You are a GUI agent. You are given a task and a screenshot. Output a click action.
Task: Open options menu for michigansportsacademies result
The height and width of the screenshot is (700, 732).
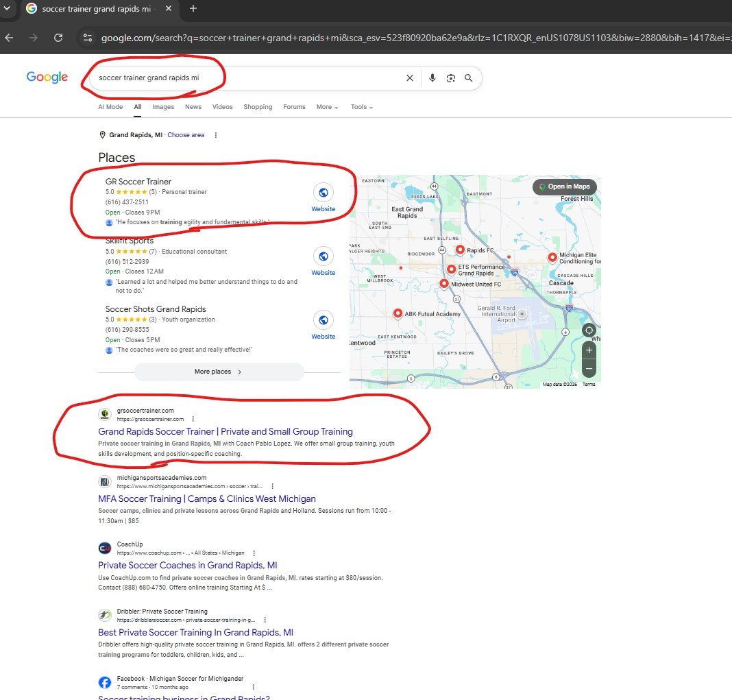point(272,486)
